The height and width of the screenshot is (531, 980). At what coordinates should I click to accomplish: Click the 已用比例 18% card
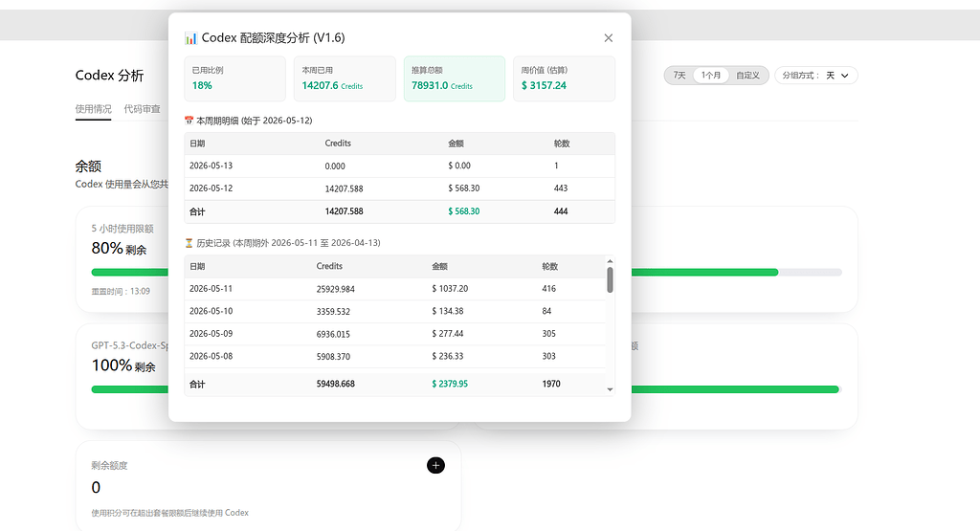click(235, 78)
